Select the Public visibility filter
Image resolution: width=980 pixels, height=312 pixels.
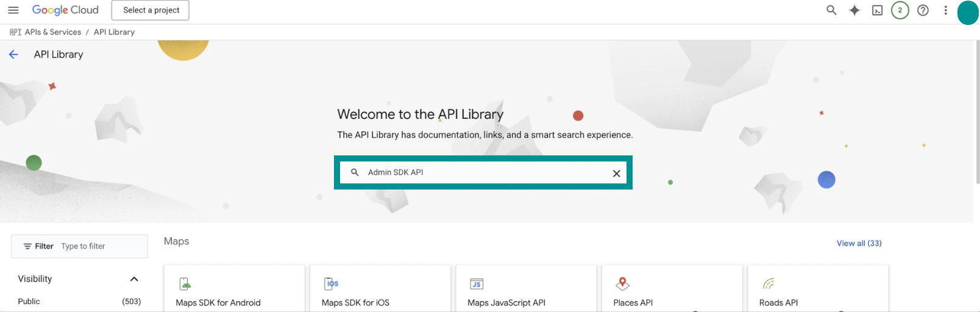coord(29,302)
